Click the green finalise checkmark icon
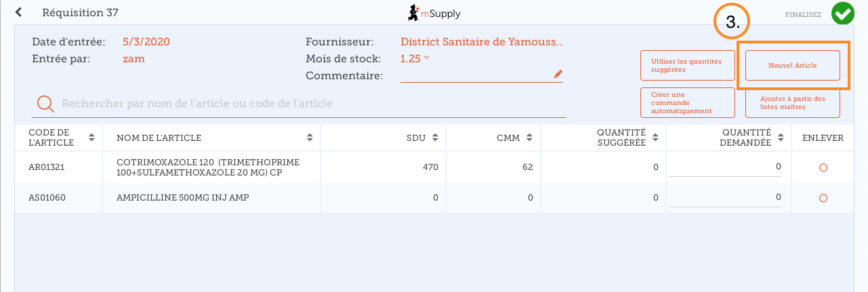This screenshot has width=868, height=292. coord(842,13)
